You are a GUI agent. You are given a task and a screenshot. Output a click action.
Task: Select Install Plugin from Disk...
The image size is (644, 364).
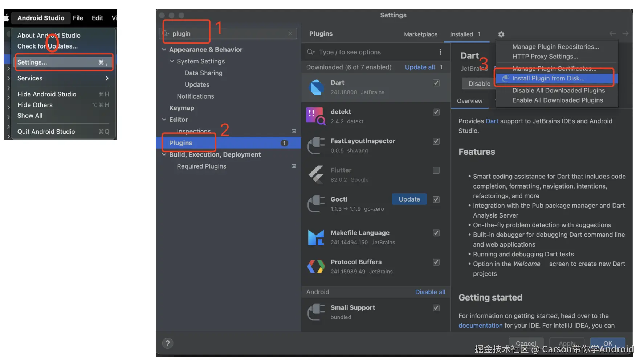[x=557, y=78]
